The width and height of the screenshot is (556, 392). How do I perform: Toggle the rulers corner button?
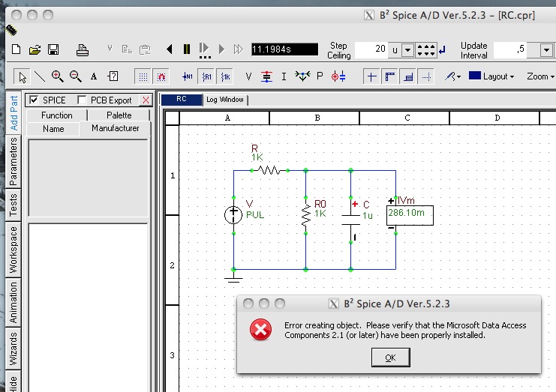pos(390,76)
